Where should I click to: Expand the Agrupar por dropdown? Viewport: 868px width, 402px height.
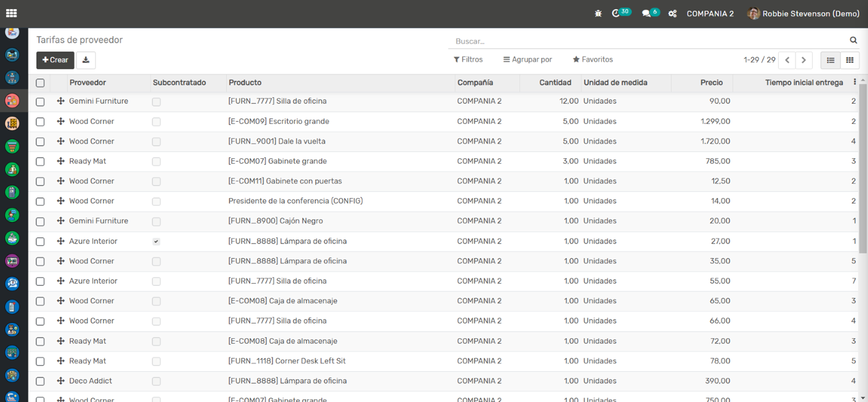(x=527, y=59)
